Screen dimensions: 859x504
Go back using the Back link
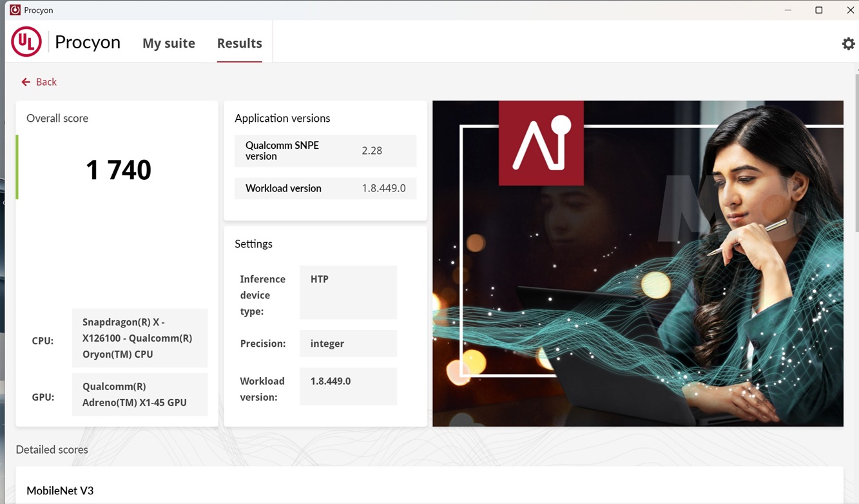click(46, 82)
